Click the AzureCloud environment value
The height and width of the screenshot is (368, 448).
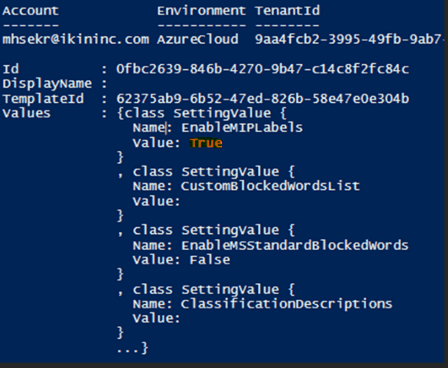(198, 39)
